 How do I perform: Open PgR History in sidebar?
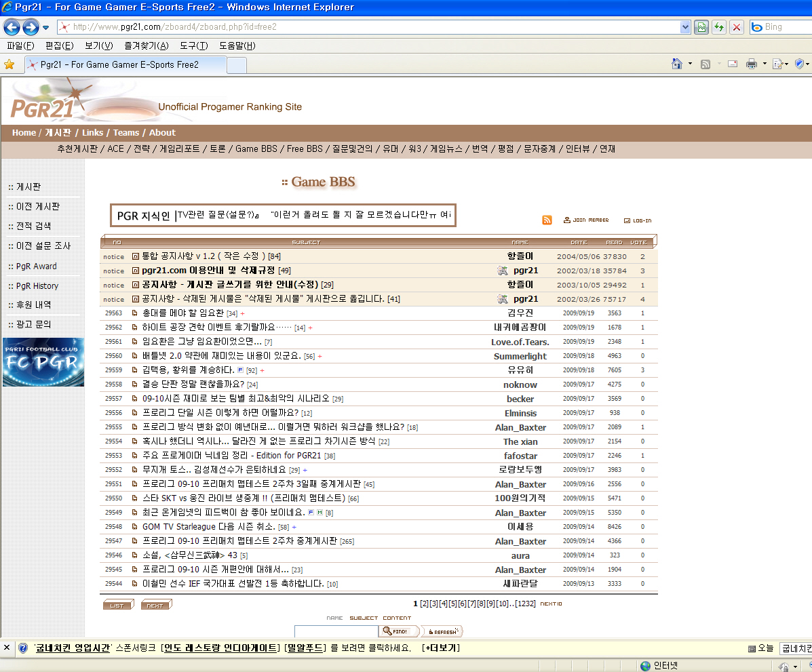(x=37, y=285)
